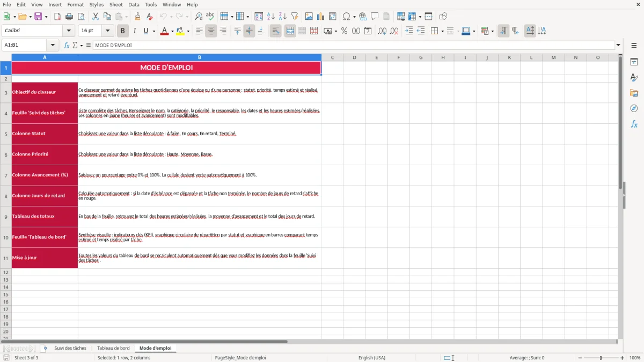Click the Sort Descending icon

283,17
